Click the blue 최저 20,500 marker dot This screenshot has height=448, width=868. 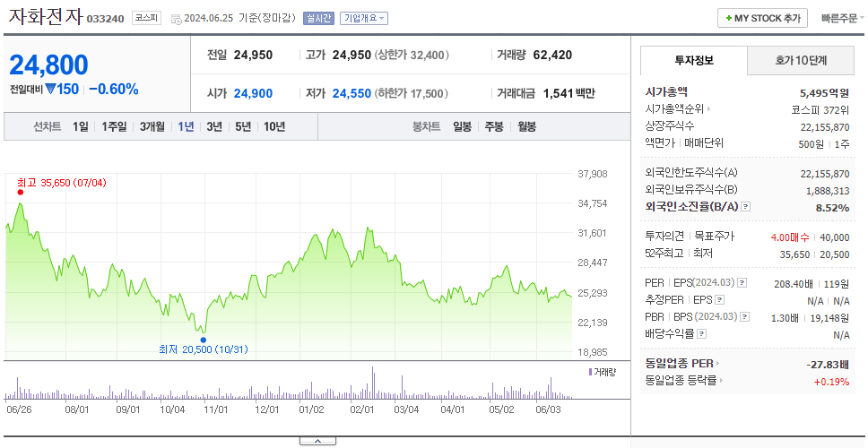point(204,340)
